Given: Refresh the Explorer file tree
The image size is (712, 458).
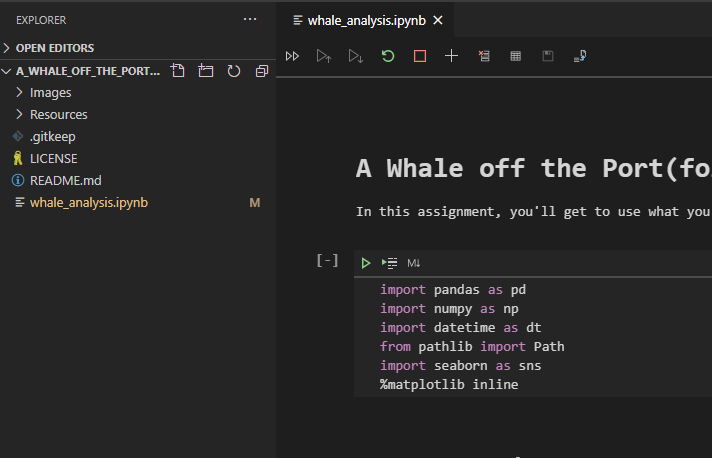Looking at the screenshot, I should (x=234, y=71).
